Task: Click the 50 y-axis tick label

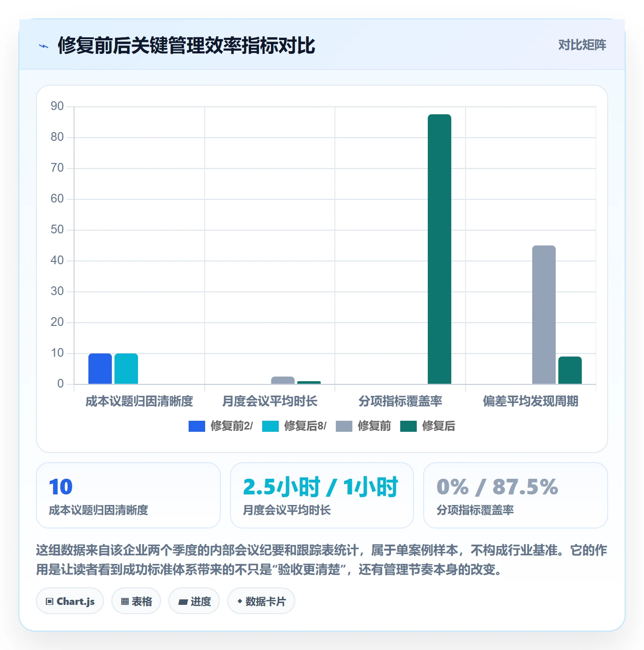Action: (x=57, y=230)
